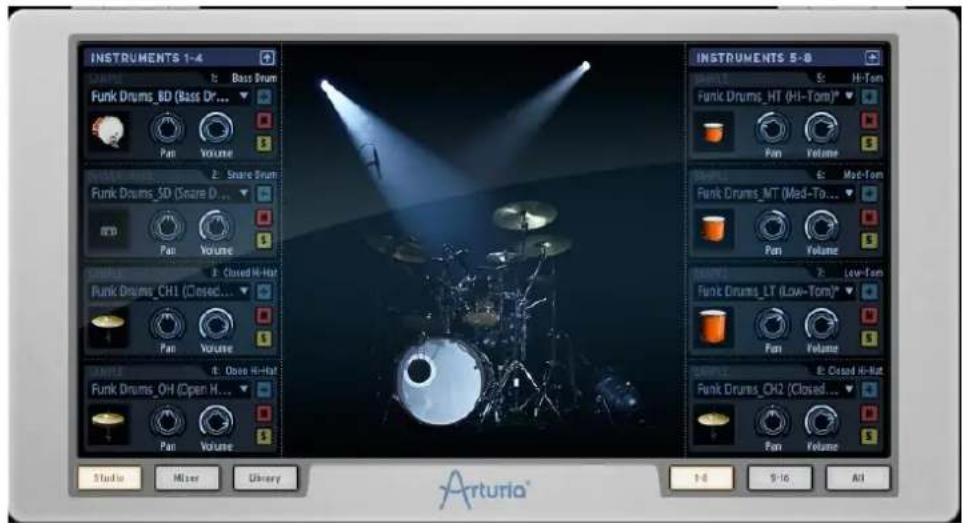The height and width of the screenshot is (523, 962).
Task: Click the Snare Drum Pan knob
Action: (x=167, y=226)
